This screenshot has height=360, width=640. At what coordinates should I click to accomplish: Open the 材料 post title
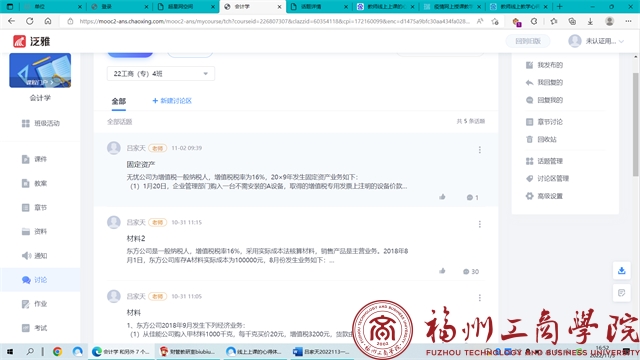(134, 313)
